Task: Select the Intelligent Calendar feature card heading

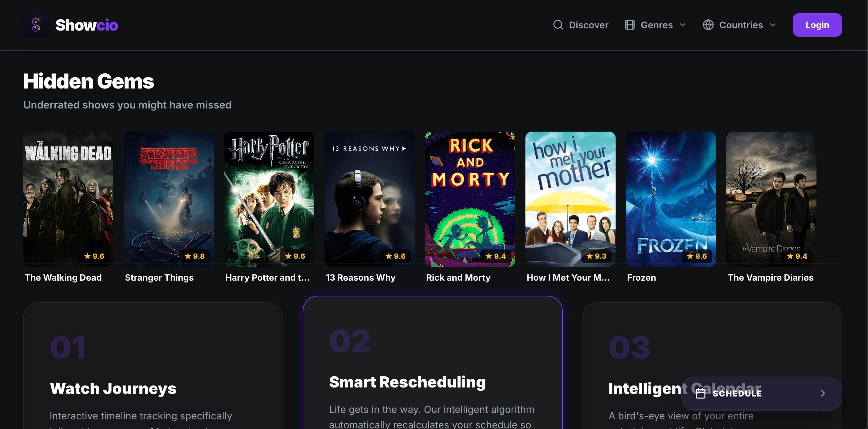Action: (x=685, y=388)
